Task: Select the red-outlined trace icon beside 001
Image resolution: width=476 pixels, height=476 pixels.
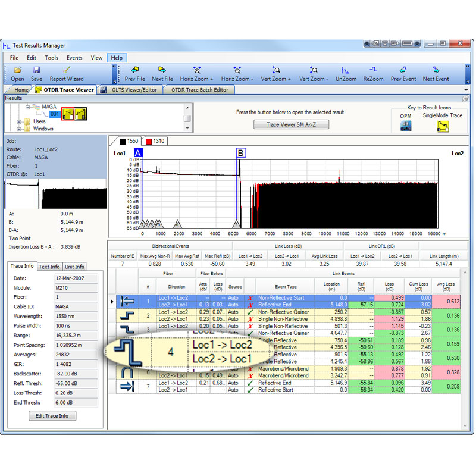Action: 68,113
